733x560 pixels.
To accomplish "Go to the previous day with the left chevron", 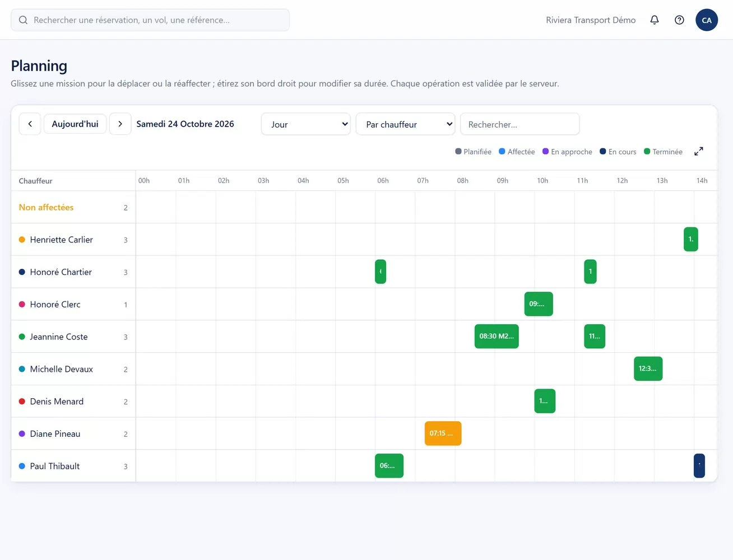I will tap(30, 124).
